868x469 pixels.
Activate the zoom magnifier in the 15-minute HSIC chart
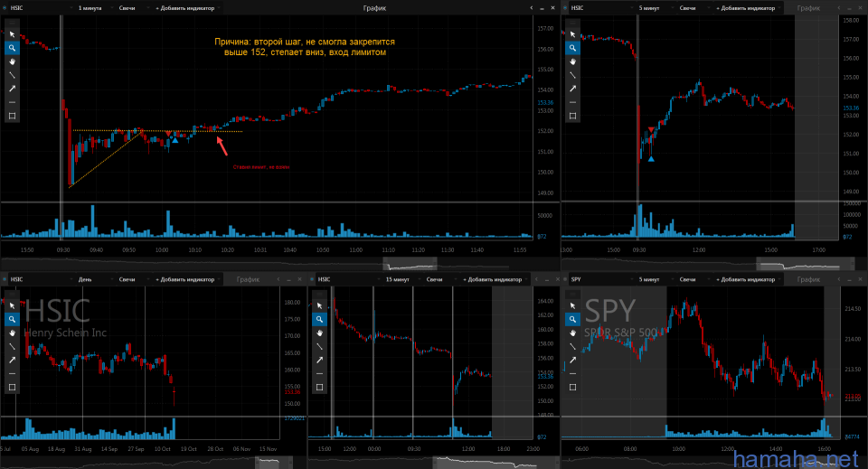pos(319,319)
